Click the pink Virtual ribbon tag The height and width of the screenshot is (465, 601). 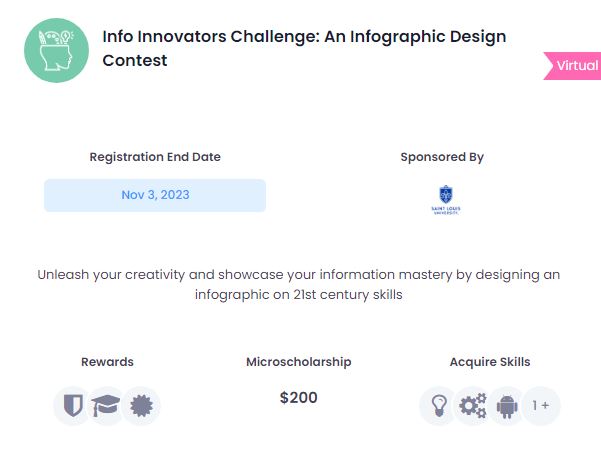[572, 66]
